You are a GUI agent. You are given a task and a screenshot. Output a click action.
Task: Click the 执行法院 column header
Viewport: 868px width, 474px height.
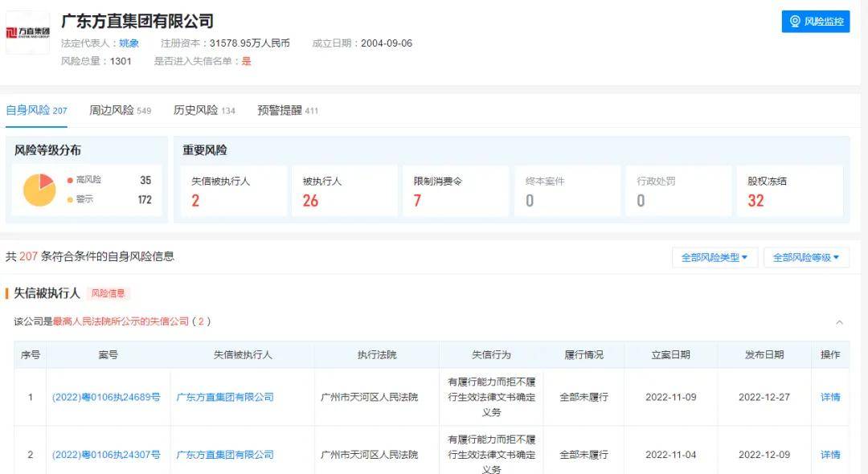coord(377,355)
